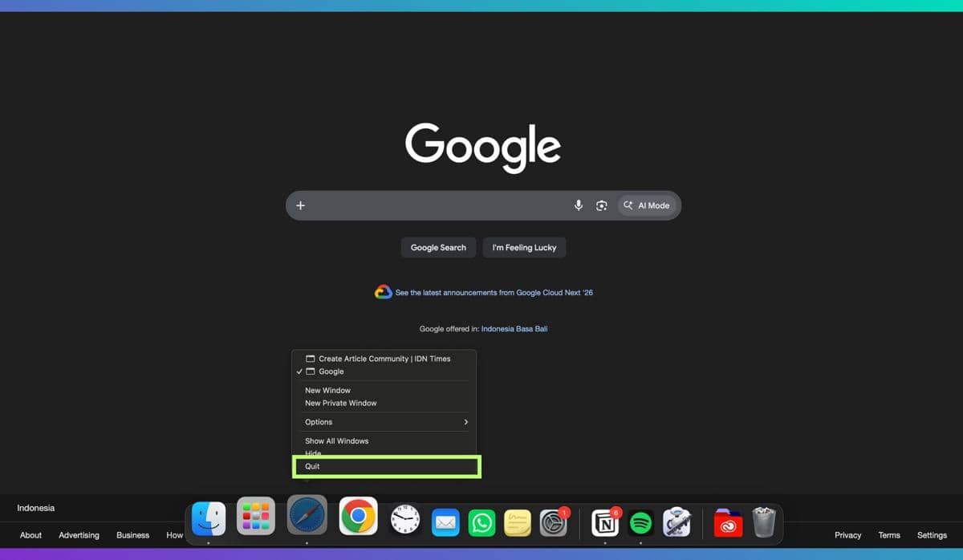Activate AI Mode search
963x560 pixels.
[x=647, y=205]
